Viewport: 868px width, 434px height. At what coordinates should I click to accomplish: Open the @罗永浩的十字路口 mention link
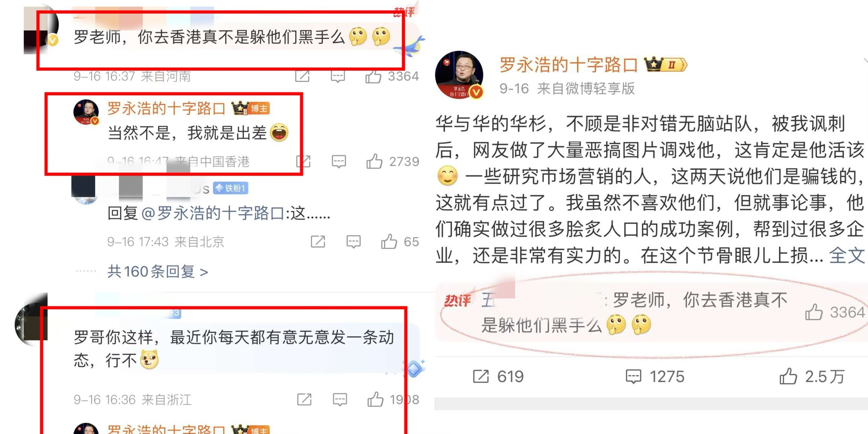(x=212, y=213)
